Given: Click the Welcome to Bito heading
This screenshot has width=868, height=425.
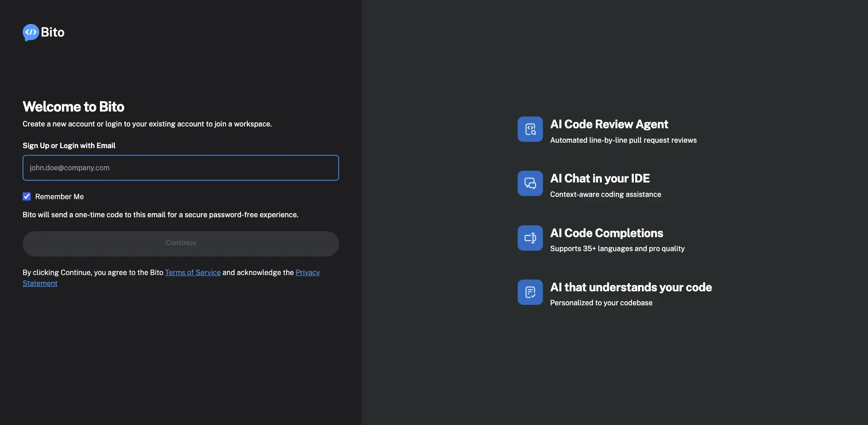Looking at the screenshot, I should point(74,107).
